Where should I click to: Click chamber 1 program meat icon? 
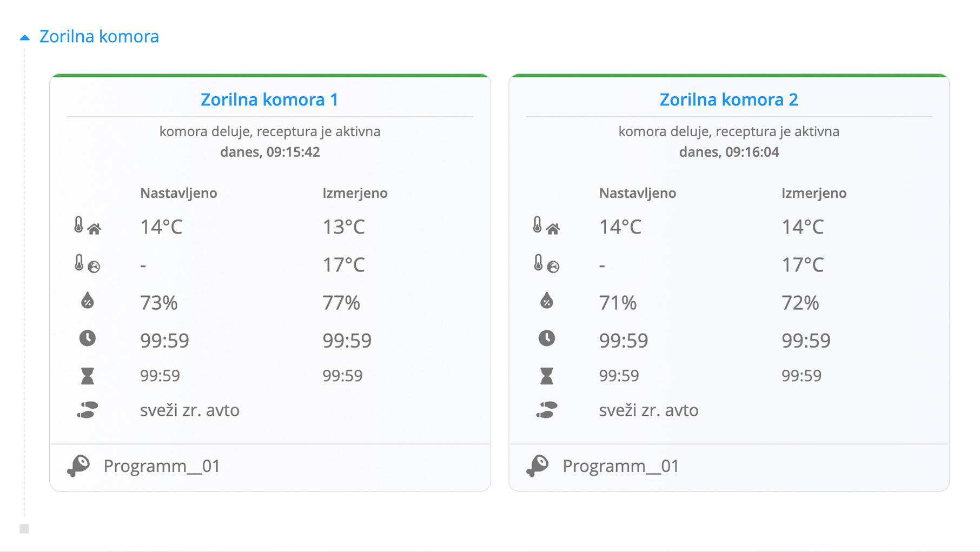click(79, 466)
